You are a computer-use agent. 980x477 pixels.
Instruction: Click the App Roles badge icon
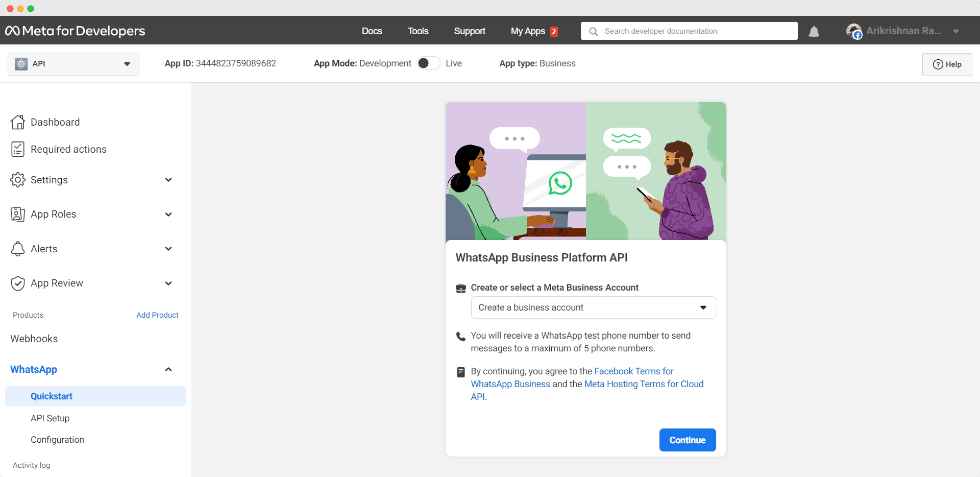[18, 214]
